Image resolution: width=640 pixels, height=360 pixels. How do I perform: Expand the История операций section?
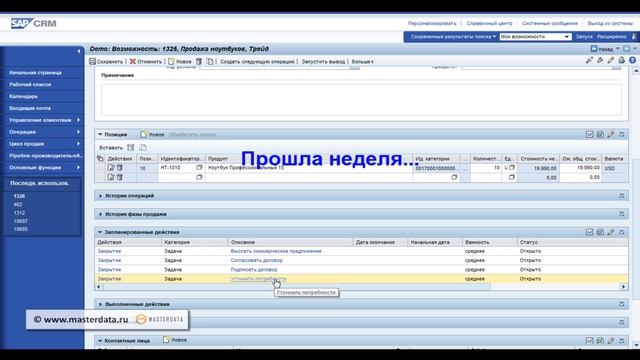[x=100, y=196]
